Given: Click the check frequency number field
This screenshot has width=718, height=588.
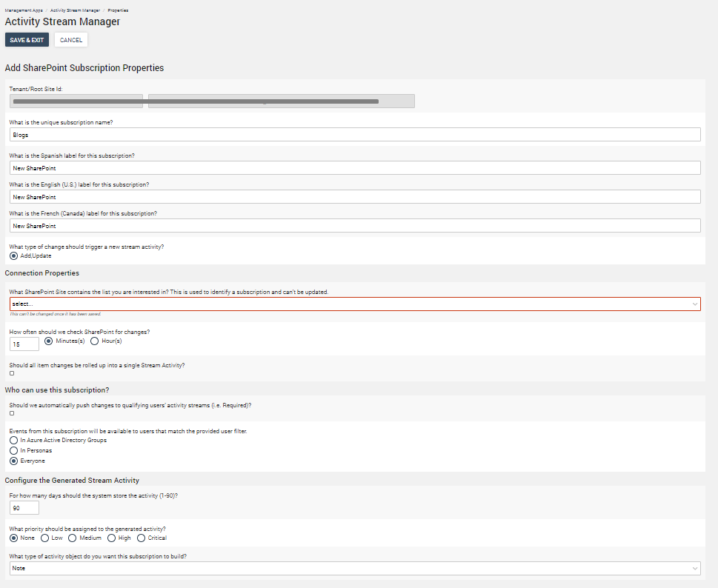Looking at the screenshot, I should click(x=24, y=344).
